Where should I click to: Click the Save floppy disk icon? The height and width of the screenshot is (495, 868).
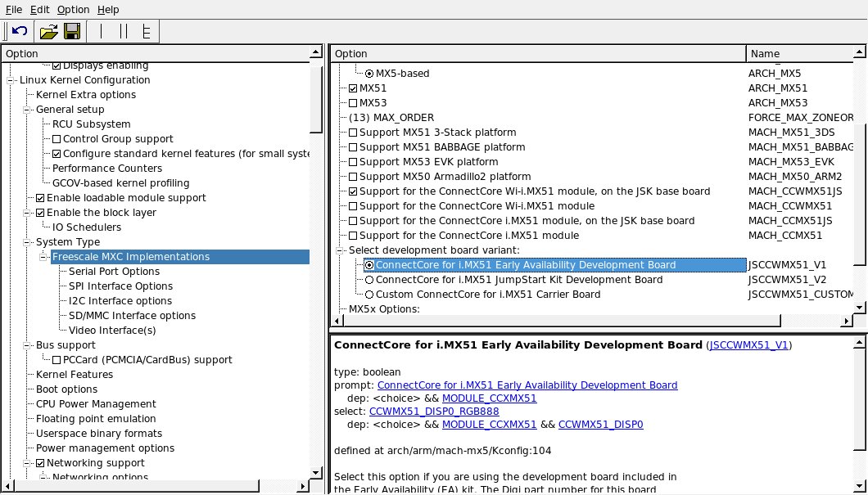coord(71,31)
